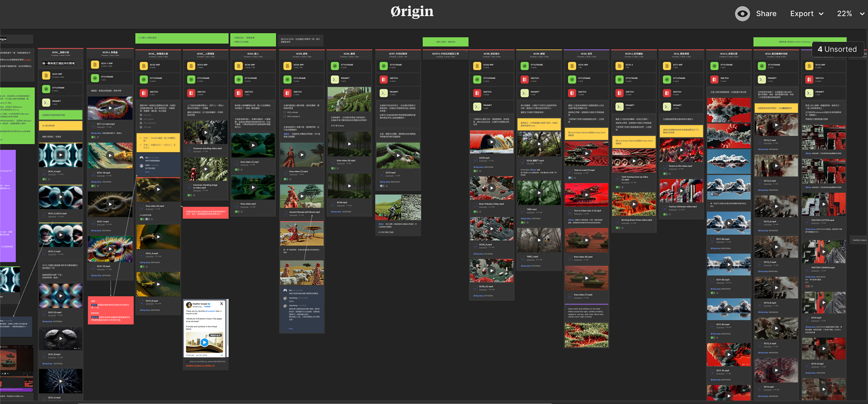Open red SKETCH board in SC02 column

(144, 93)
